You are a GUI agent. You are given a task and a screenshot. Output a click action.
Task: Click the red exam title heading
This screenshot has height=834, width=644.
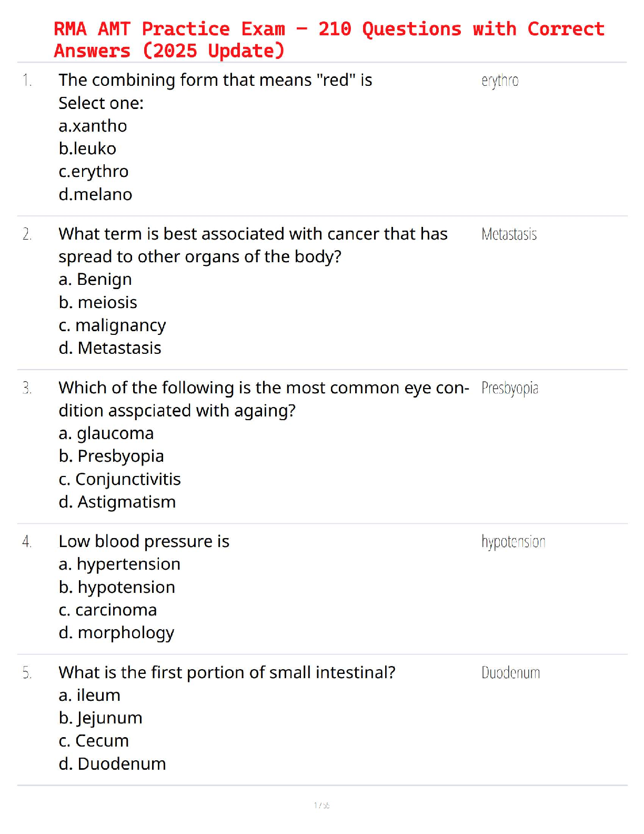[329, 39]
